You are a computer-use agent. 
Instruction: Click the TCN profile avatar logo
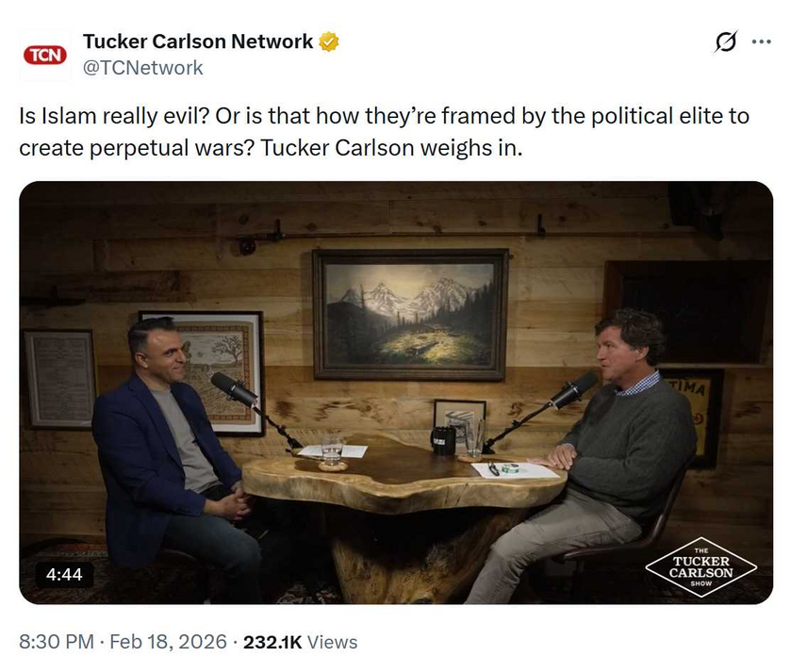[43, 55]
